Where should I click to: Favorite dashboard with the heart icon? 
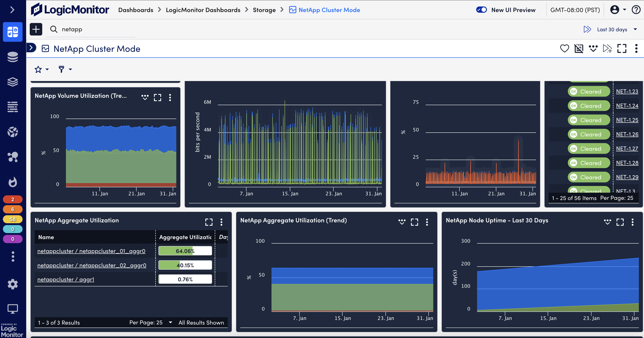tap(564, 48)
